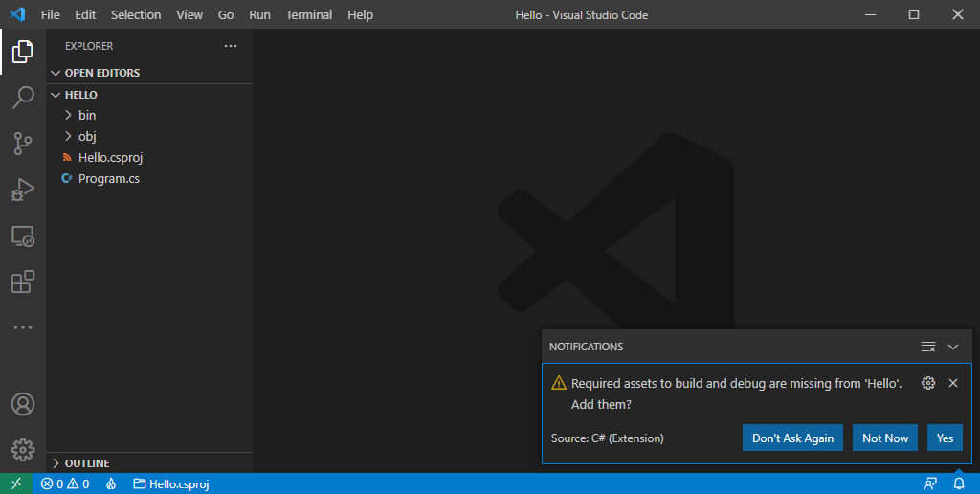Click the feedback icon in status bar
The image size is (980, 494).
930,483
